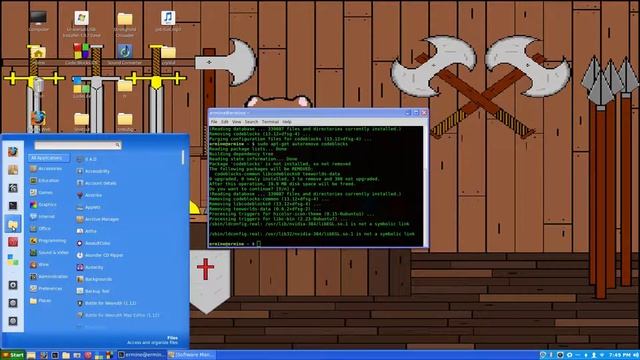Launch AssaultCube from the applications list

pos(93,243)
